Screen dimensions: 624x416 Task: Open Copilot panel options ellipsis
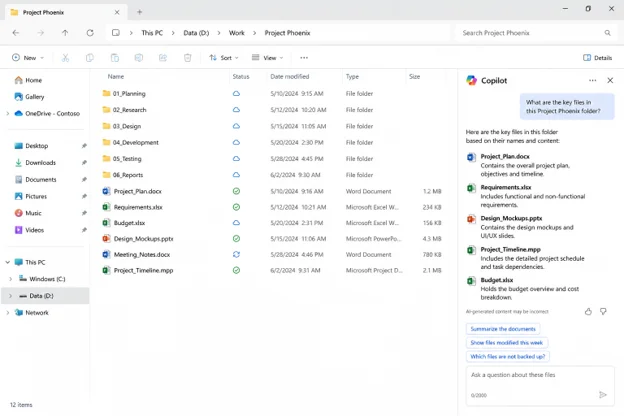pyautogui.click(x=593, y=80)
